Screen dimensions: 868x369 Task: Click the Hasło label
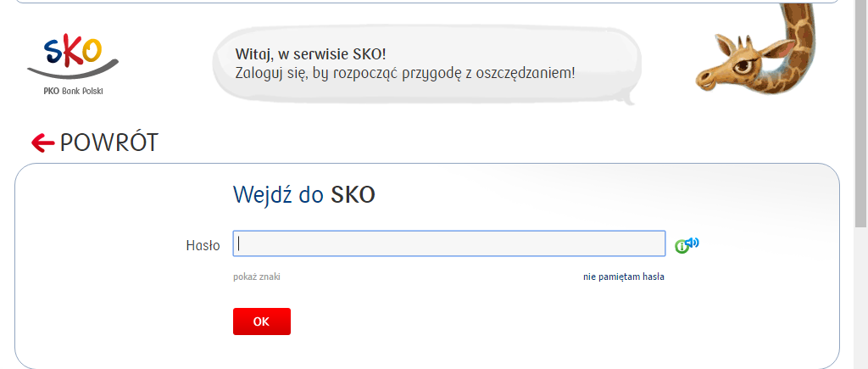203,245
